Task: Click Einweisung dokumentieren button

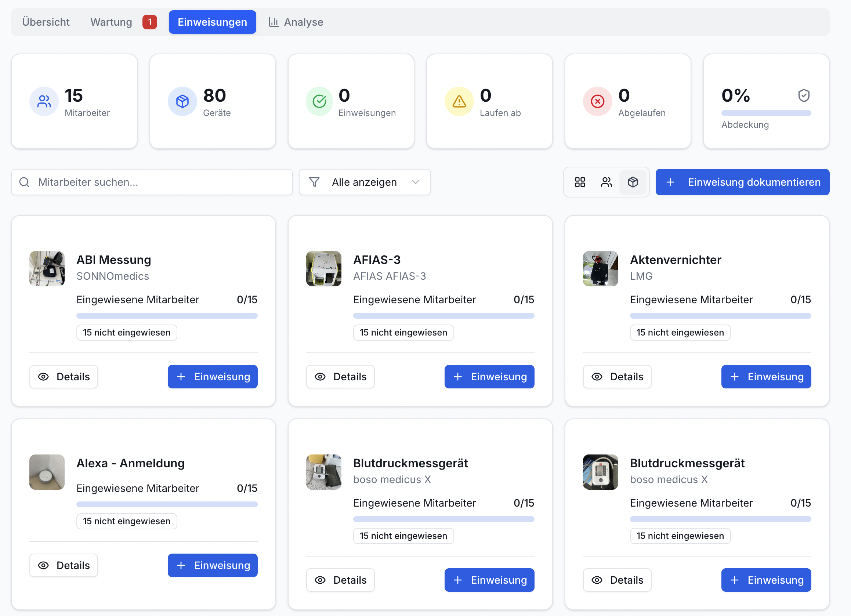Action: coord(743,182)
